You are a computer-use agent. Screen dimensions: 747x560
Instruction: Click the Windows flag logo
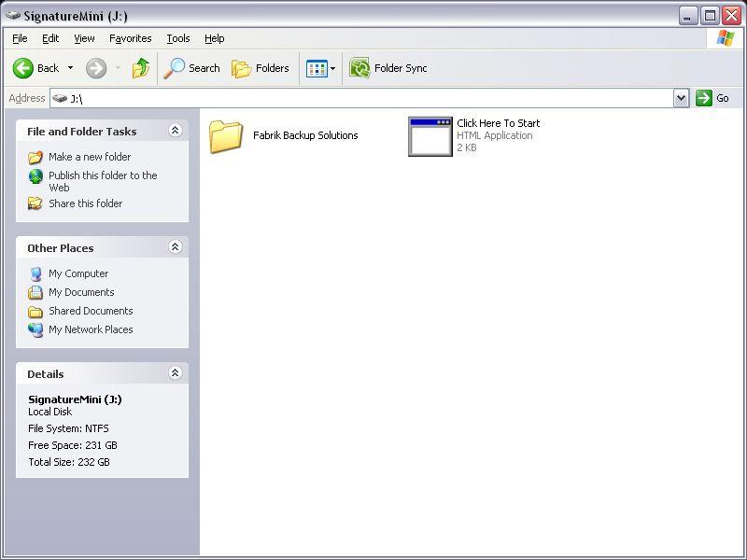(x=726, y=38)
